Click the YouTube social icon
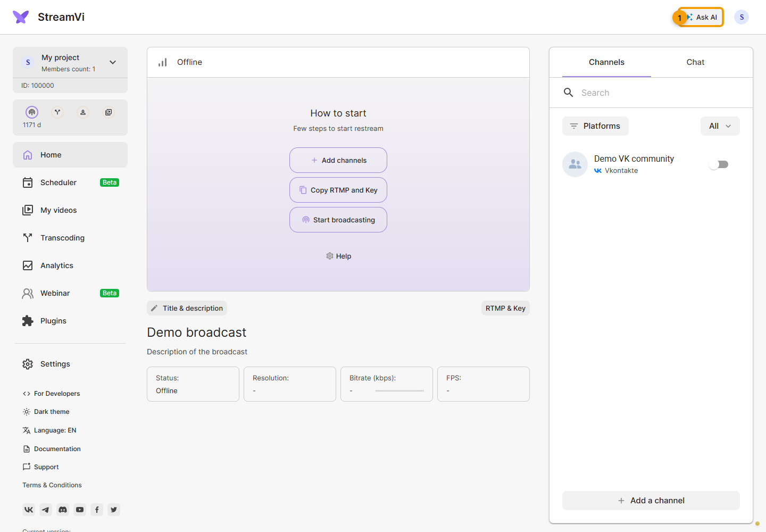The width and height of the screenshot is (766, 532). (80, 510)
